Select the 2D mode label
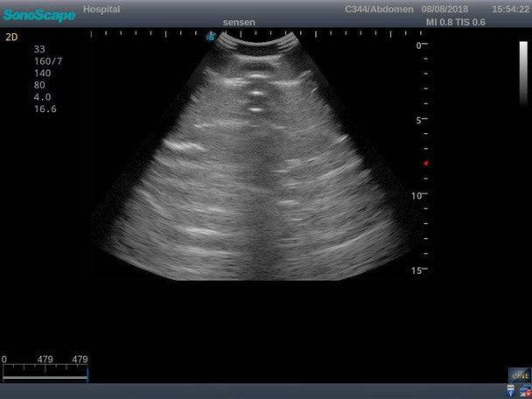This screenshot has height=399, width=532. coord(11,38)
